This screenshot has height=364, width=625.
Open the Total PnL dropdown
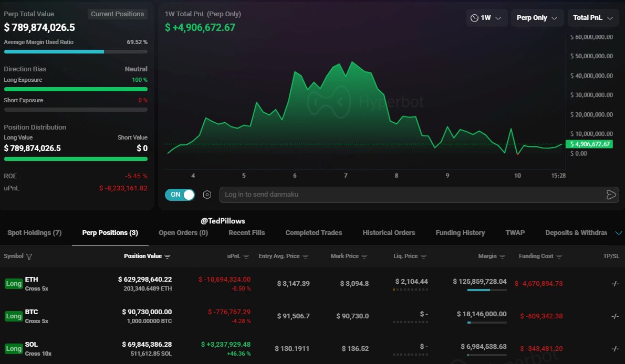tap(592, 17)
